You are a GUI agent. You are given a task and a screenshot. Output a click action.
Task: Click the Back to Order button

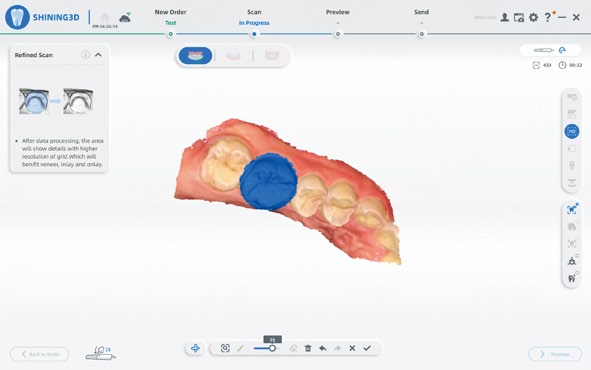(x=40, y=354)
